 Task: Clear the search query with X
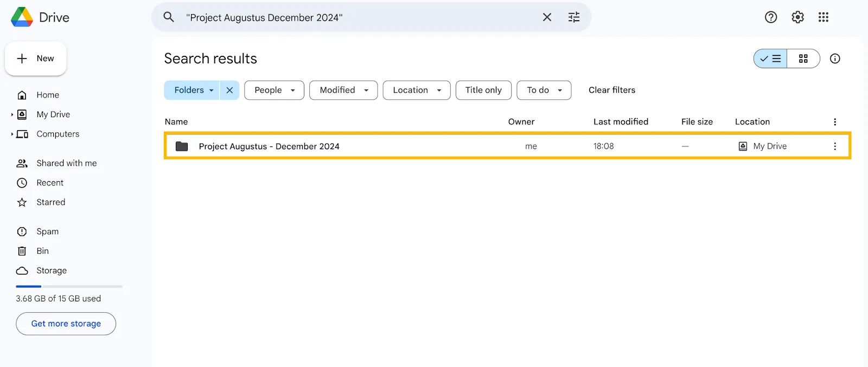[547, 17]
